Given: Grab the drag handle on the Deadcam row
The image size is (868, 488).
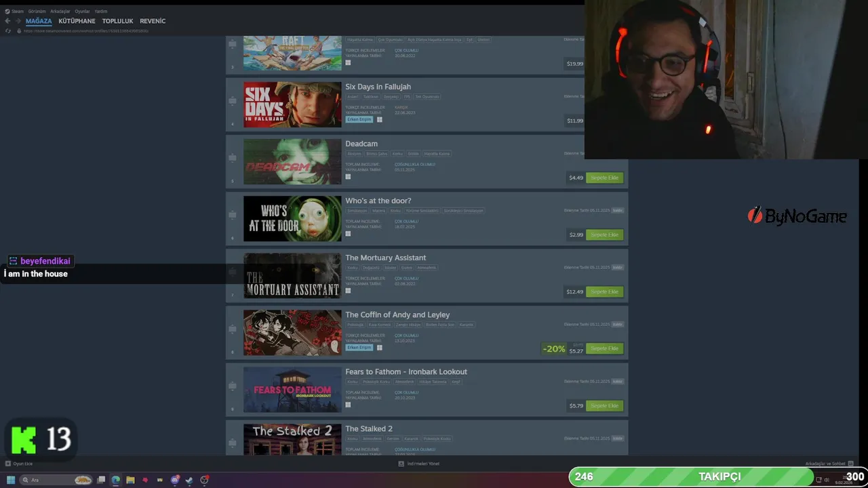Looking at the screenshot, I should pos(233,158).
